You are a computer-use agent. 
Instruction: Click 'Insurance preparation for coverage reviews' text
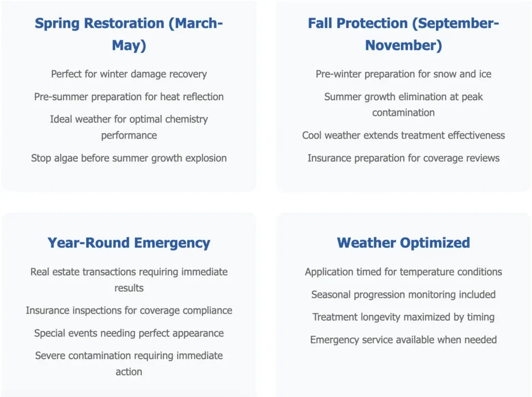[403, 158]
